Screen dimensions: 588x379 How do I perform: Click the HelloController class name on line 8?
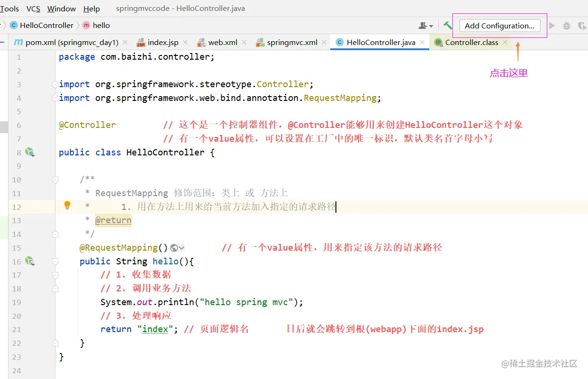pos(165,153)
